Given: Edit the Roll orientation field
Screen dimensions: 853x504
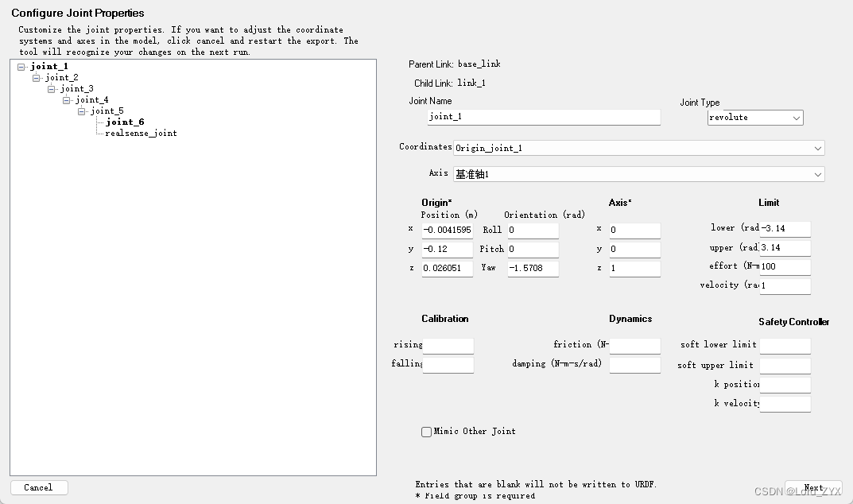Looking at the screenshot, I should [x=533, y=231].
